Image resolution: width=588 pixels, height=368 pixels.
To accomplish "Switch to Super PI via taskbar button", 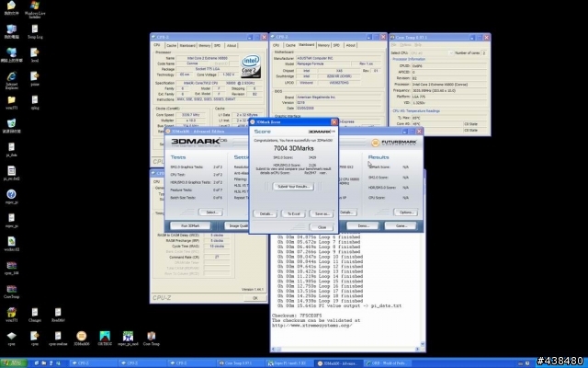I will pos(289,363).
